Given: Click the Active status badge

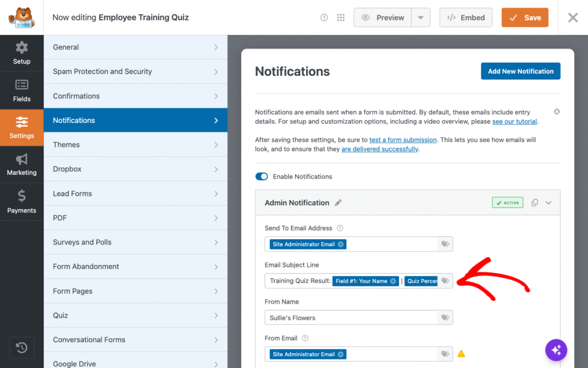Looking at the screenshot, I should click(x=508, y=203).
